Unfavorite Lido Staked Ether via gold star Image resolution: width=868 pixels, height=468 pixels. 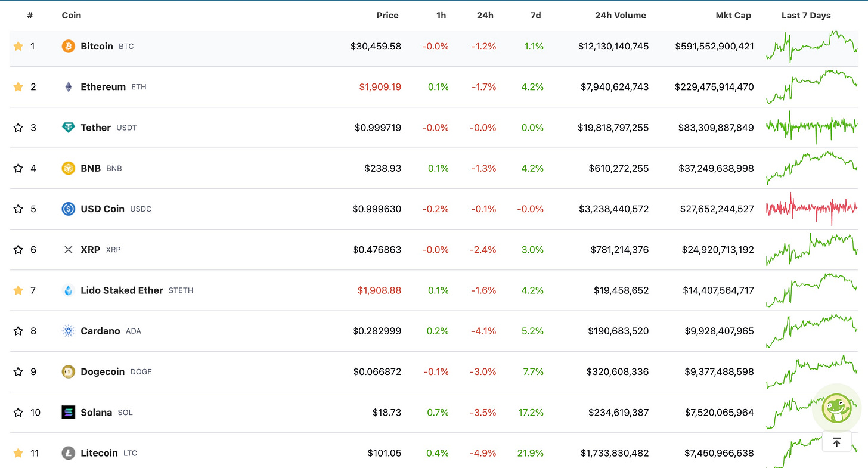point(18,290)
